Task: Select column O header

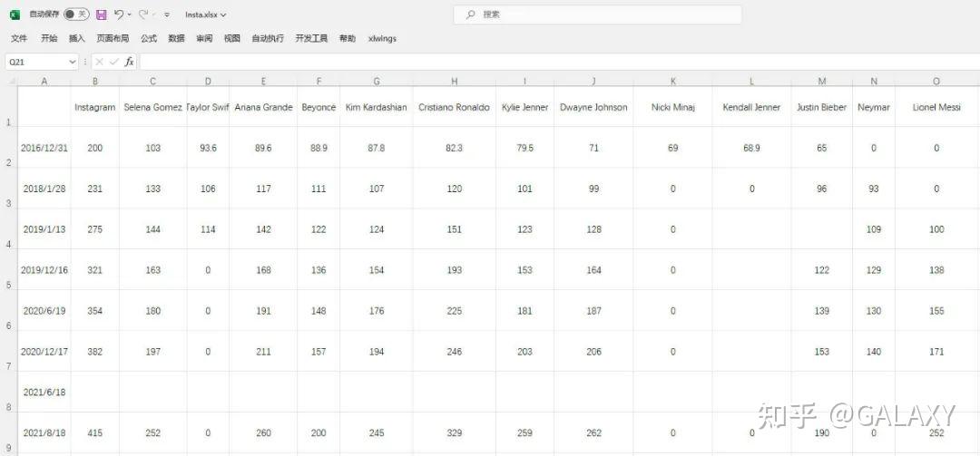Action: pyautogui.click(x=936, y=82)
